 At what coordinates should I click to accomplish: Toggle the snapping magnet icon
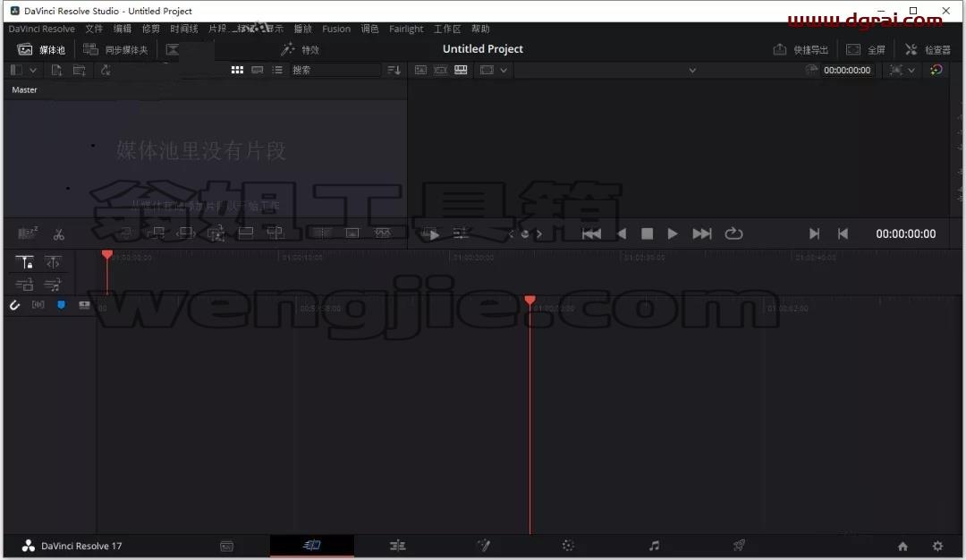pos(15,305)
